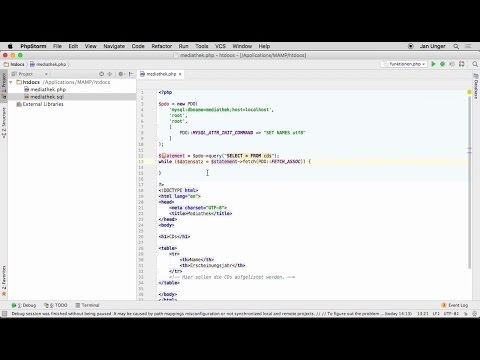
Task: Click the cursor position indicator in status bar
Action: click(422, 314)
